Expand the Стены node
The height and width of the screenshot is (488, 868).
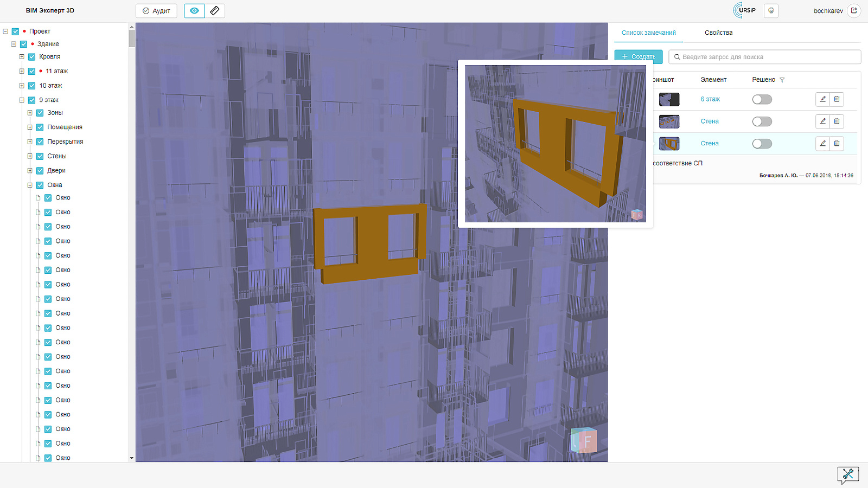click(30, 156)
